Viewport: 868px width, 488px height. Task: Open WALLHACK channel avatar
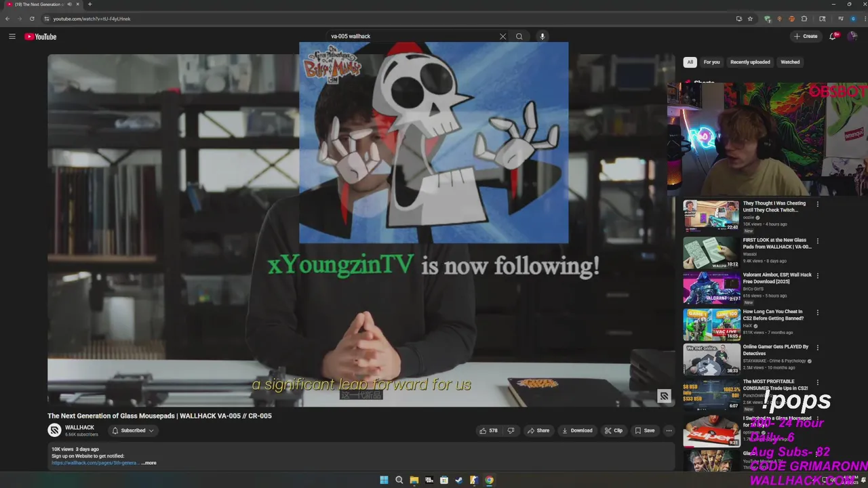click(54, 430)
